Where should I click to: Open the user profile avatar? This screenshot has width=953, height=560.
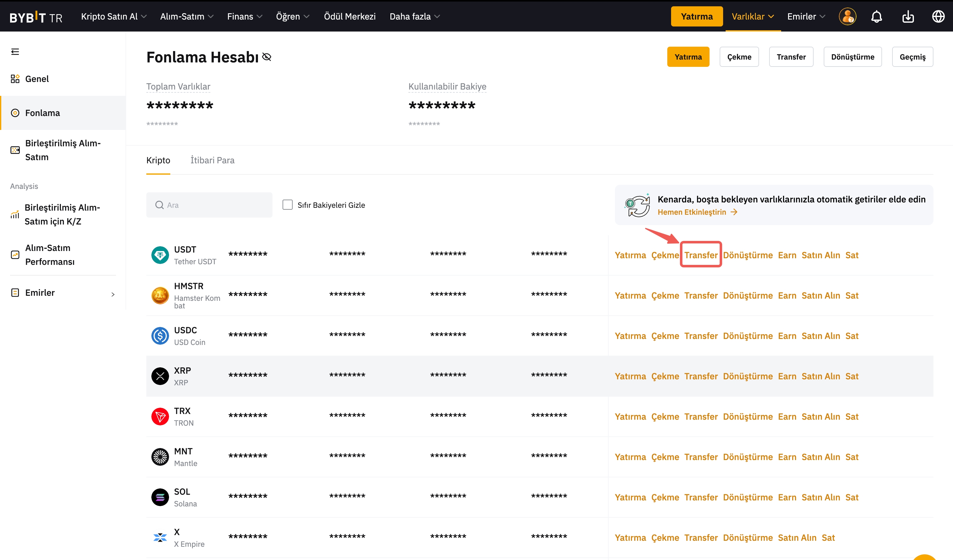847,17
